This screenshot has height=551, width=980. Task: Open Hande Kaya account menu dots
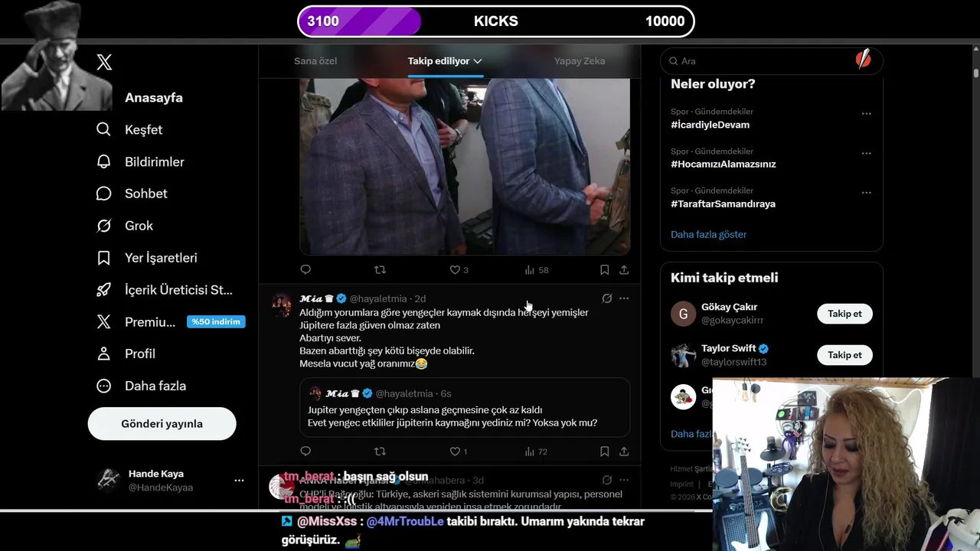239,481
